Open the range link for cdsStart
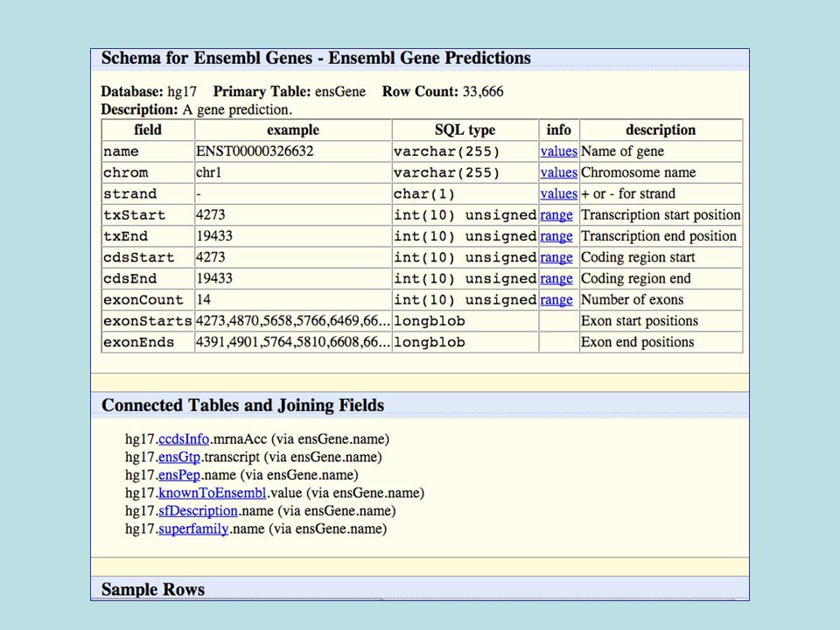 click(556, 257)
